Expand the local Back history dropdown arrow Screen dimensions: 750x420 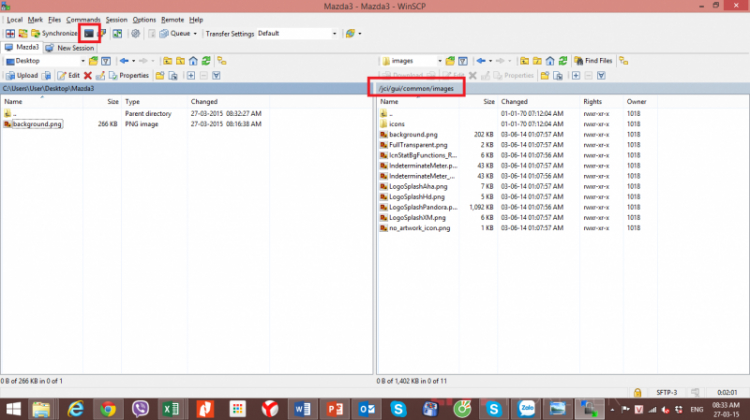(133, 61)
